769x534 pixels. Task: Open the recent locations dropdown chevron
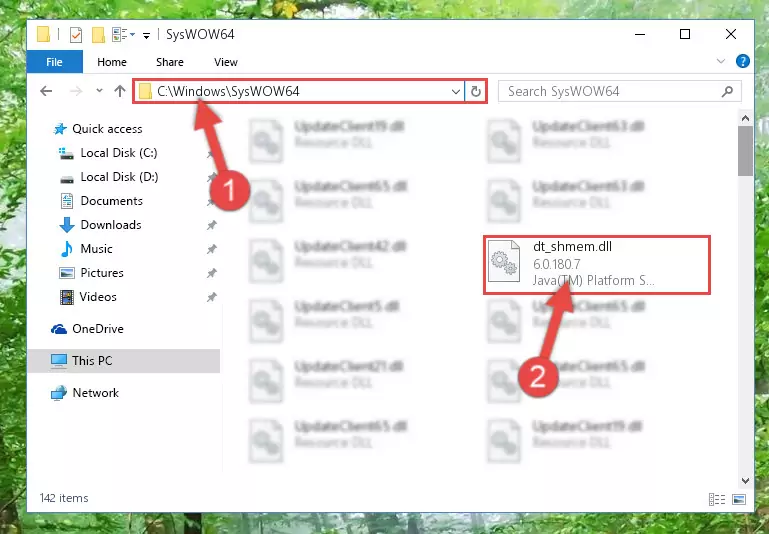(99, 91)
